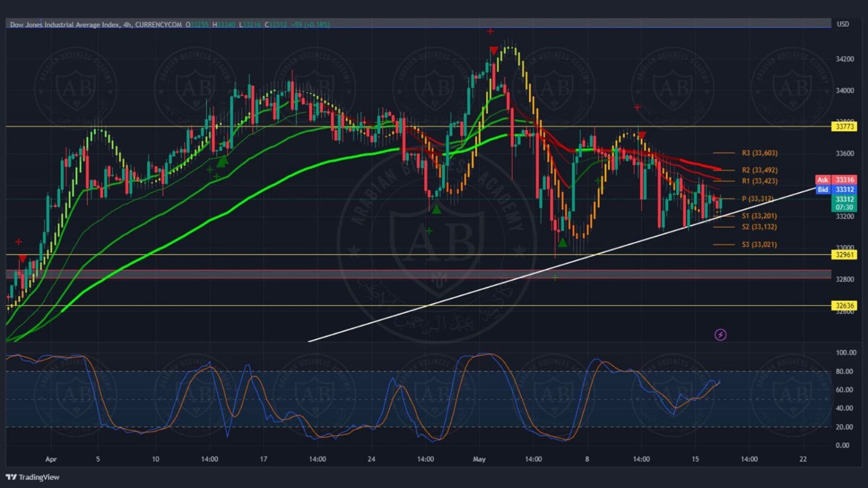
Task: Click the Ask 33316 price label
Action: click(x=836, y=180)
